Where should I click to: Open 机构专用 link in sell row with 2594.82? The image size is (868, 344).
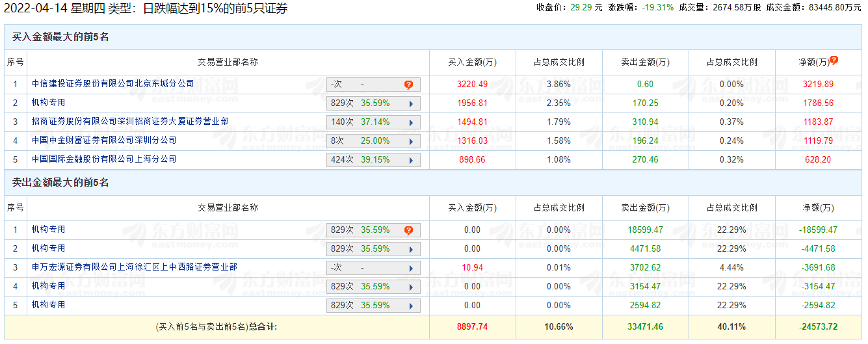49,305
